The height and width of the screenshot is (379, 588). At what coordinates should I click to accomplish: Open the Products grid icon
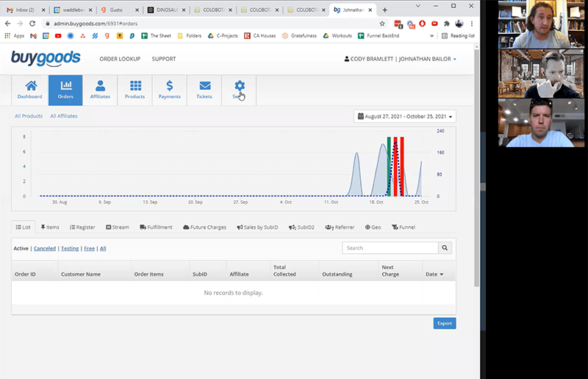135,86
